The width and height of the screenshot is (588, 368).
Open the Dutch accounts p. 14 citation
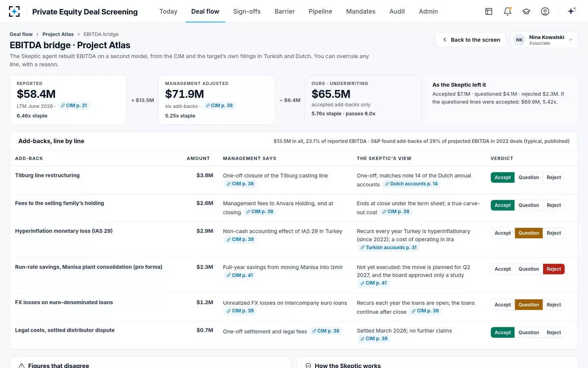click(x=411, y=184)
